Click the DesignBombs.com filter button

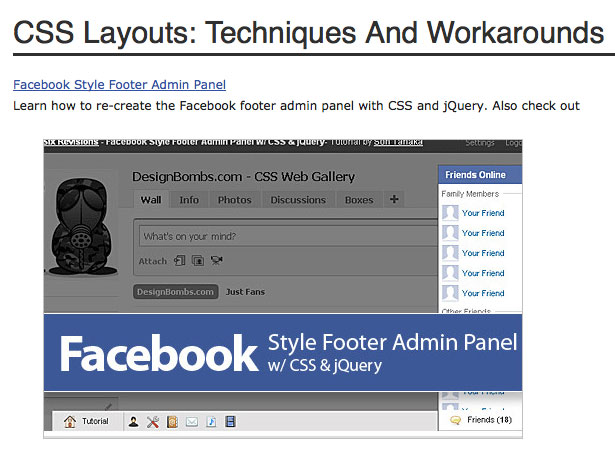176,292
